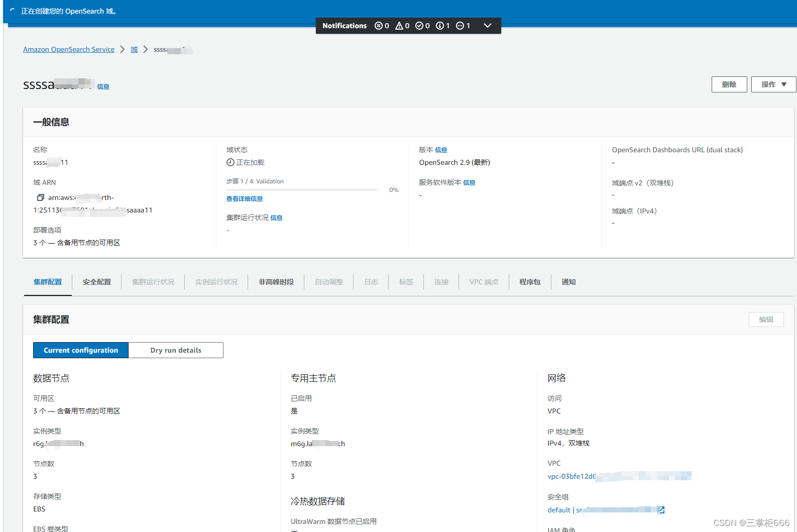797x532 pixels.
Task: Switch to the 安全配置 tab
Action: (x=97, y=282)
